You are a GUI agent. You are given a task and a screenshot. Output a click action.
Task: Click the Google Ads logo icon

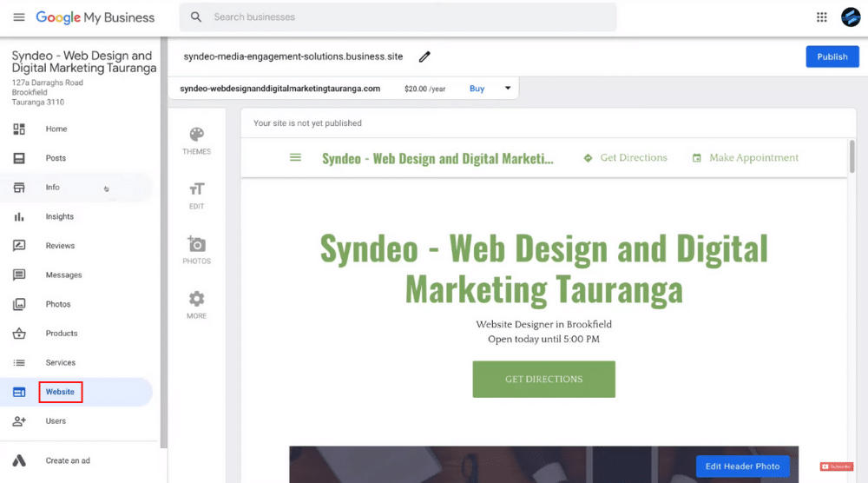coord(19,460)
